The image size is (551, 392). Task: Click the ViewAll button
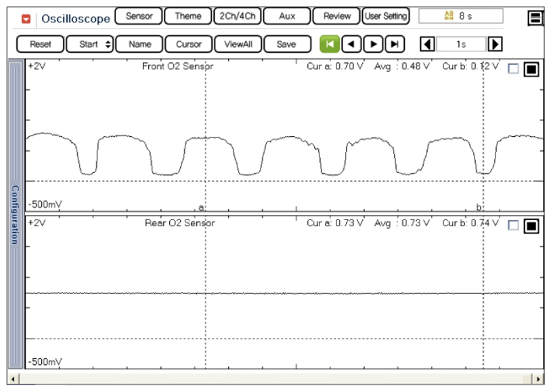[x=238, y=44]
